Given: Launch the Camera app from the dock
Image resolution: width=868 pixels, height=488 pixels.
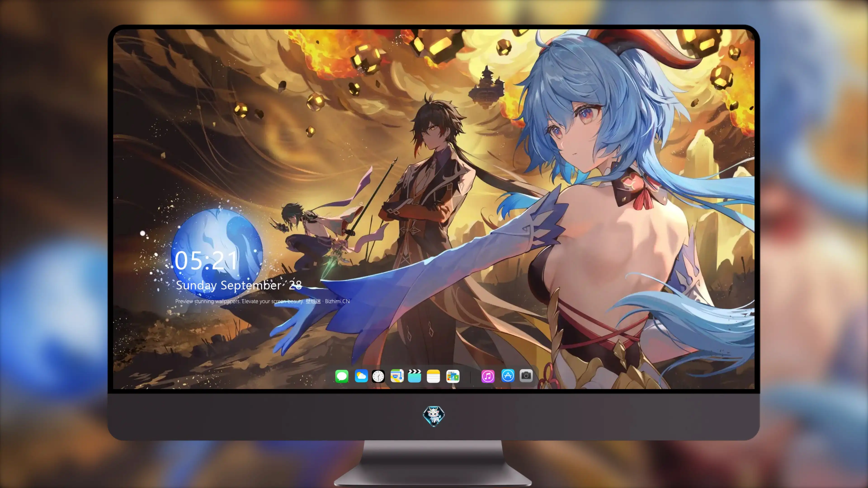Looking at the screenshot, I should click(x=526, y=375).
